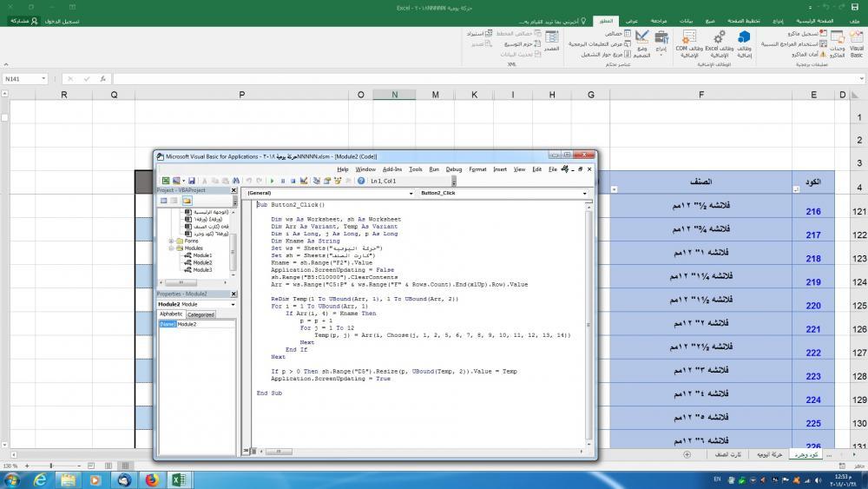Open the بيانات ribbon tab in Excel
Screen dimensions: 868x489
pyautogui.click(x=686, y=21)
